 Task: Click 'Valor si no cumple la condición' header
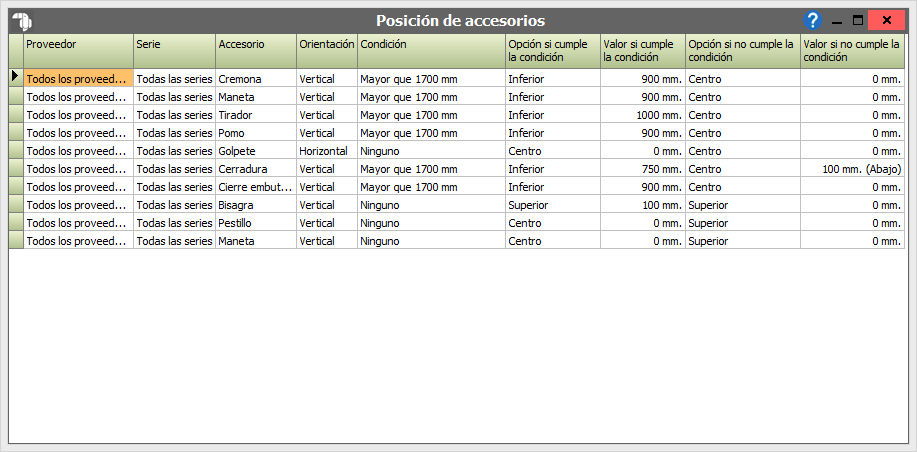pos(853,51)
